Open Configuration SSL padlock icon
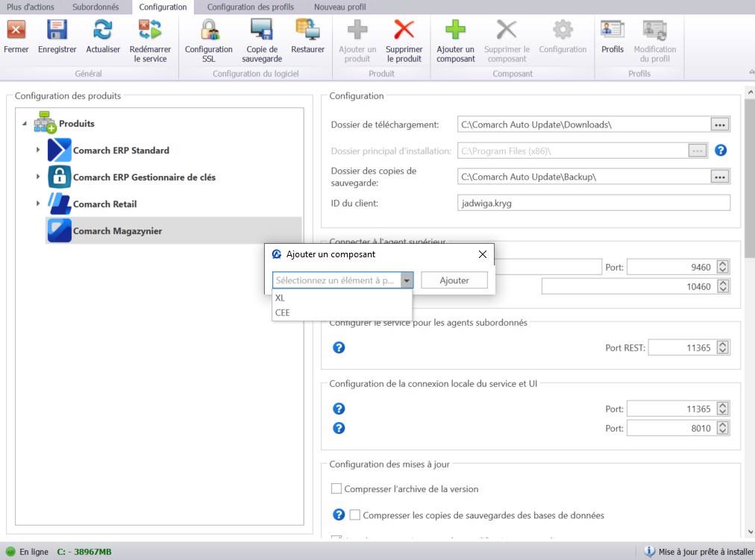 click(x=209, y=30)
